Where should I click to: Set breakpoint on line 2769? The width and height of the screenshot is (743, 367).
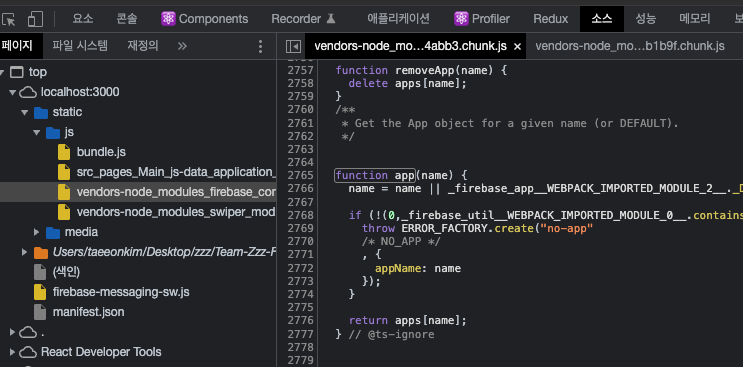300,228
